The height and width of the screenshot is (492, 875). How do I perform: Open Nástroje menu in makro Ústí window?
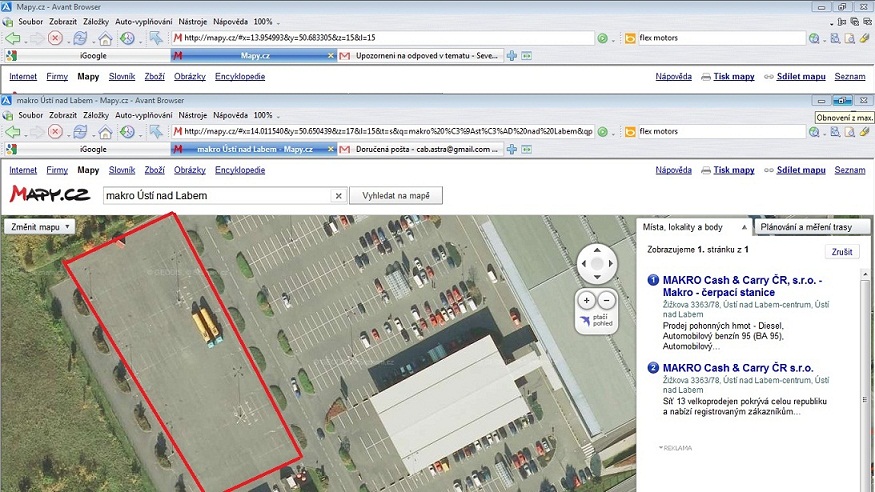(x=193, y=115)
